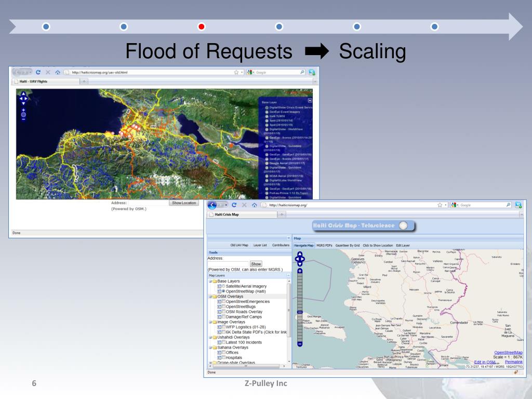The height and width of the screenshot is (399, 532).
Task: Click Show Location on the UAV map
Action: click(x=184, y=203)
